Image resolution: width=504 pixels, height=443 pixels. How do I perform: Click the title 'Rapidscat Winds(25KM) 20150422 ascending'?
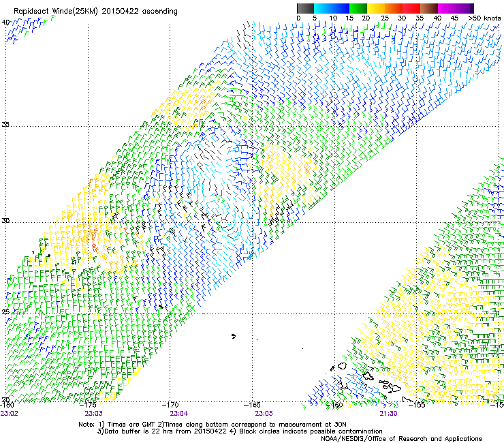pyautogui.click(x=95, y=11)
